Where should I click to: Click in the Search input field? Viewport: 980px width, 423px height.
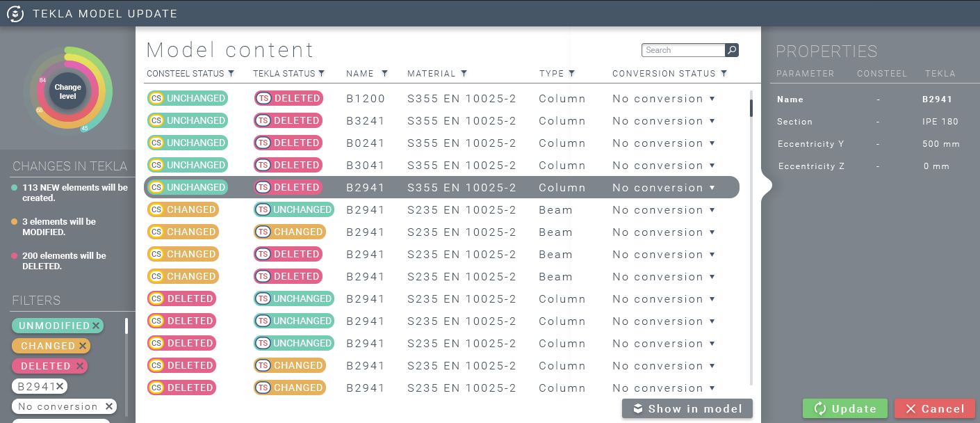tap(683, 50)
